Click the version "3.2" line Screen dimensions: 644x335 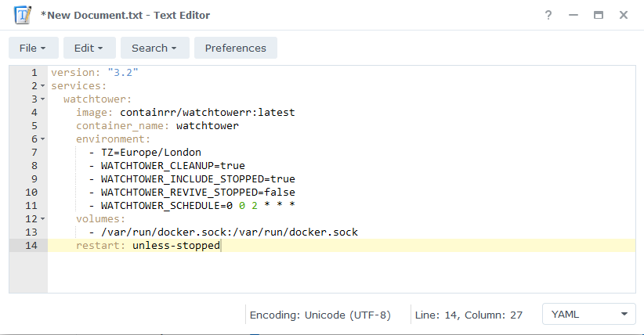[95, 73]
